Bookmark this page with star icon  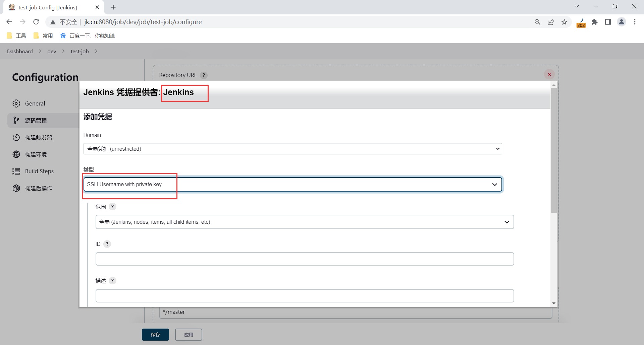565,22
